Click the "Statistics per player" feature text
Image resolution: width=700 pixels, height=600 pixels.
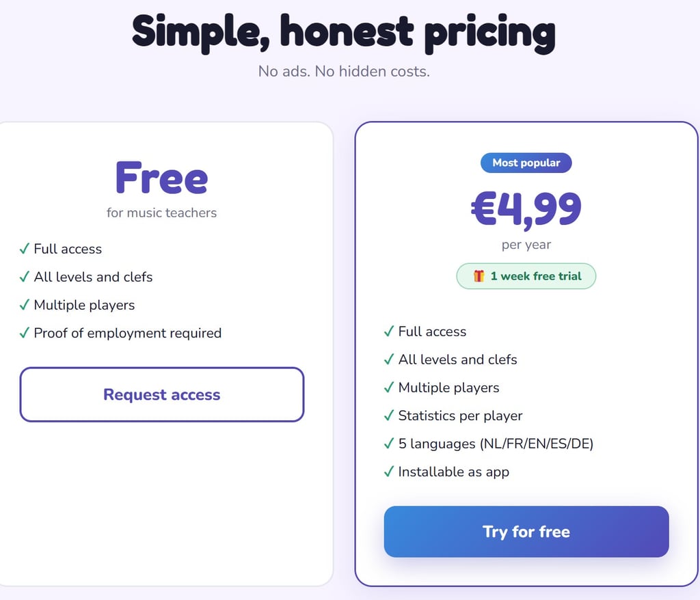click(460, 415)
